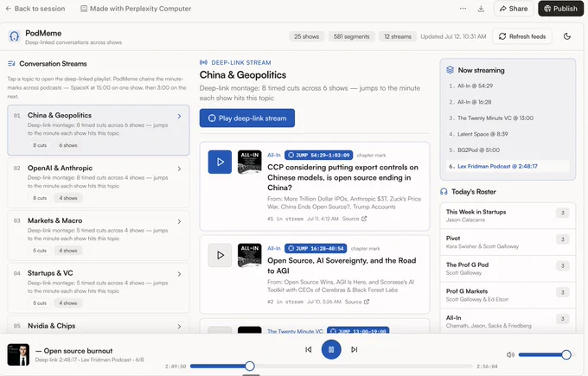This screenshot has height=376, width=588.
Task: Open This Week in Startups roster row
Action: point(508,215)
